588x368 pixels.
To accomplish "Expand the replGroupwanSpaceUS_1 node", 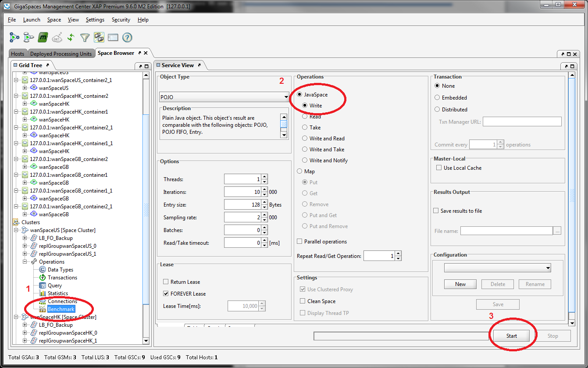I will pyautogui.click(x=25, y=254).
